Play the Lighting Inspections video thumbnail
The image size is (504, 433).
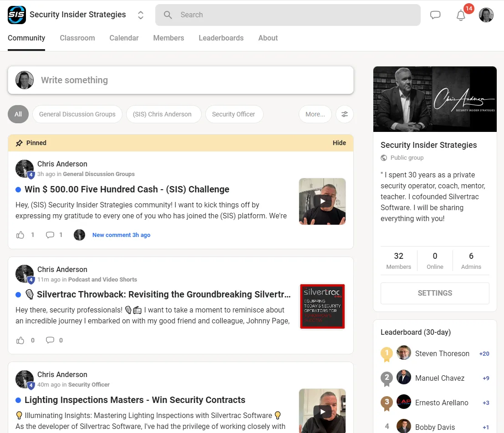click(x=322, y=411)
